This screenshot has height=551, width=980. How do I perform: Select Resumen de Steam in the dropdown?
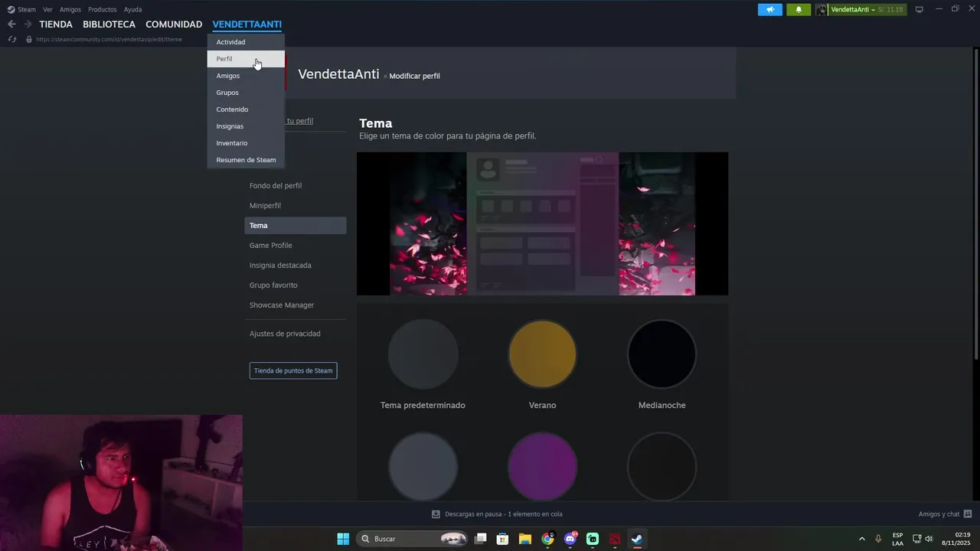(246, 160)
